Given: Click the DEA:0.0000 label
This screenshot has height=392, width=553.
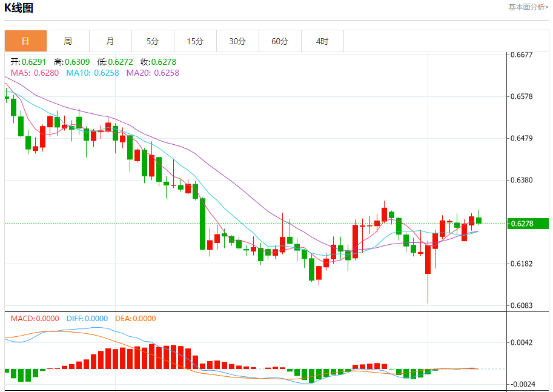Looking at the screenshot, I should click(x=136, y=319).
